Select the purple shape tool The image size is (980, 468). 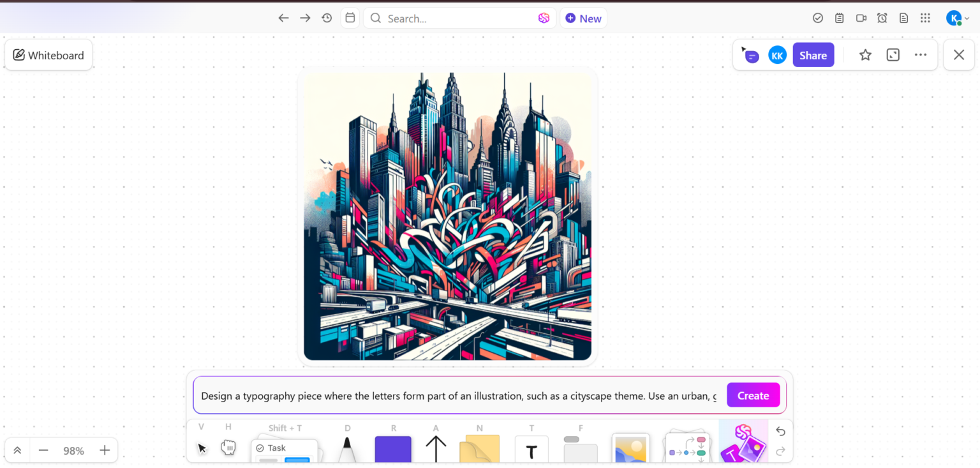[x=393, y=449]
